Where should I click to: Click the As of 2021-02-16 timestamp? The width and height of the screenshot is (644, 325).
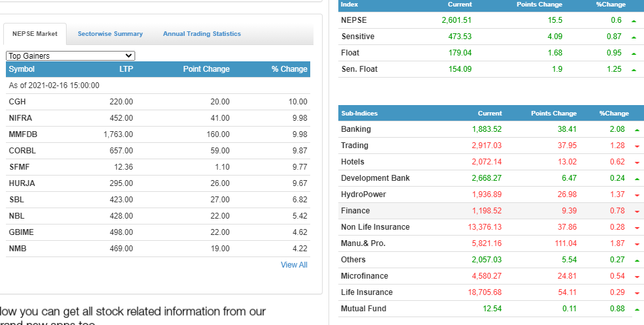click(x=54, y=85)
